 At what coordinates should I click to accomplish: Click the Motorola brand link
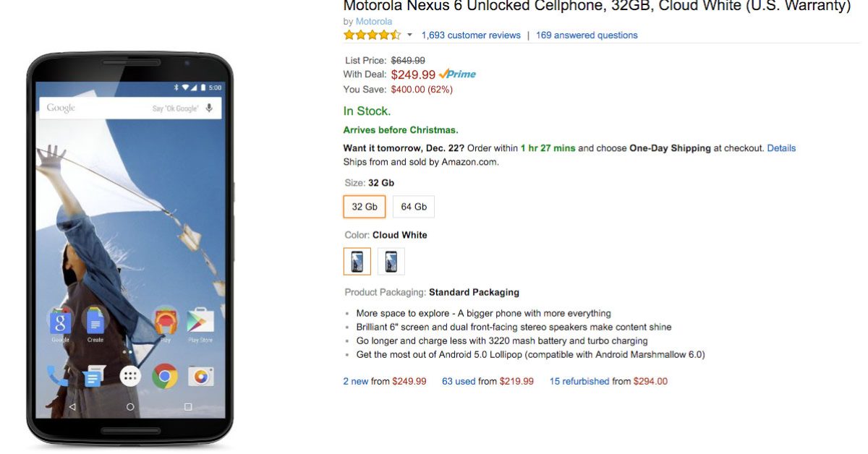click(x=374, y=22)
